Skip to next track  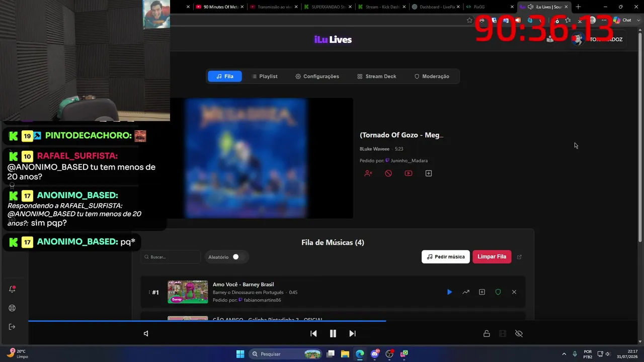click(352, 333)
